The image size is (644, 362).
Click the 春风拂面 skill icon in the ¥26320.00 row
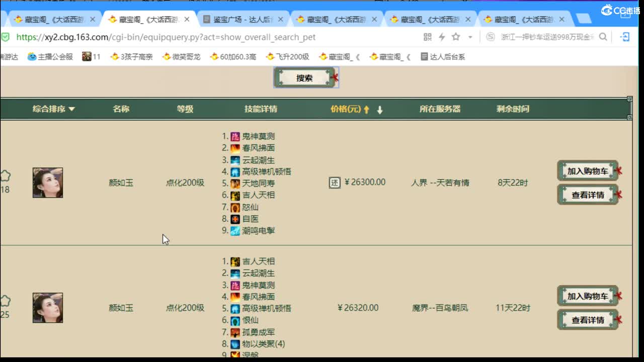point(235,297)
